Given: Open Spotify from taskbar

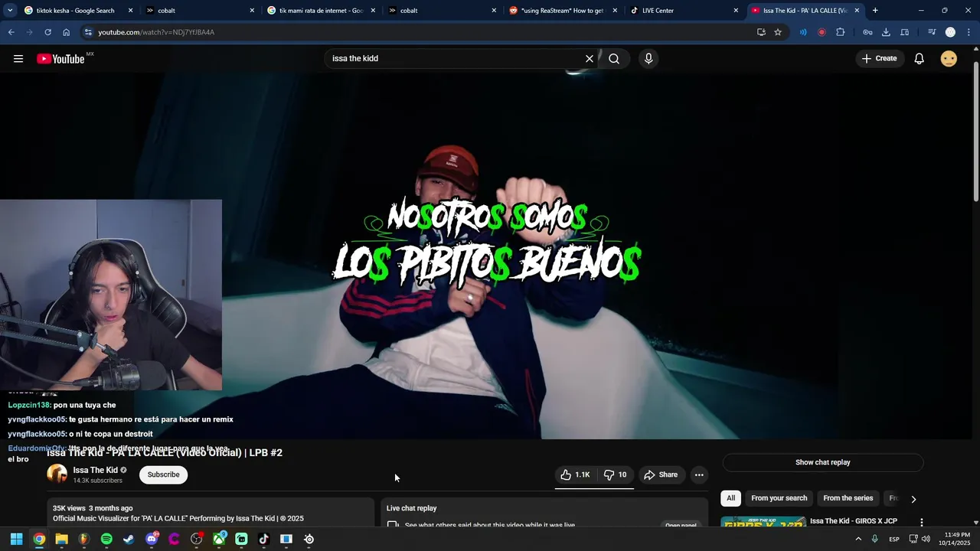Looking at the screenshot, I should tap(106, 539).
